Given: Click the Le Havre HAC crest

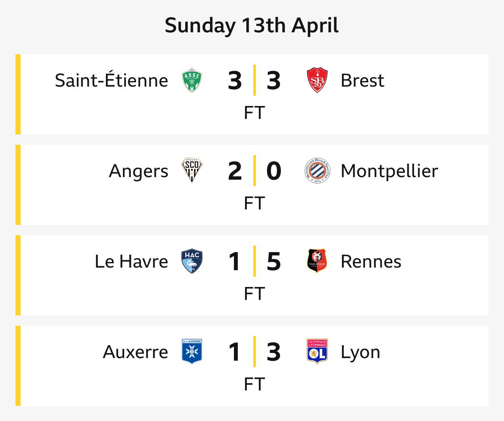Looking at the screenshot, I should (192, 261).
